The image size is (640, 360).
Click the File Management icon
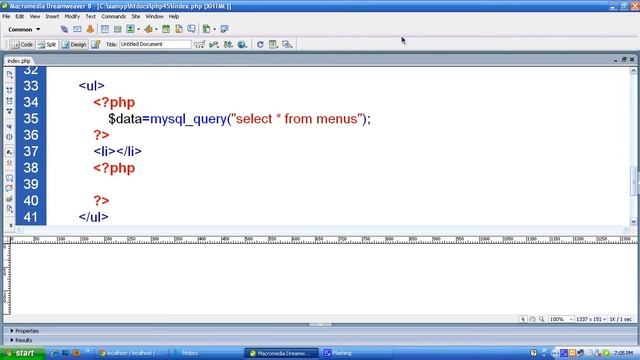pyautogui.click(x=228, y=44)
